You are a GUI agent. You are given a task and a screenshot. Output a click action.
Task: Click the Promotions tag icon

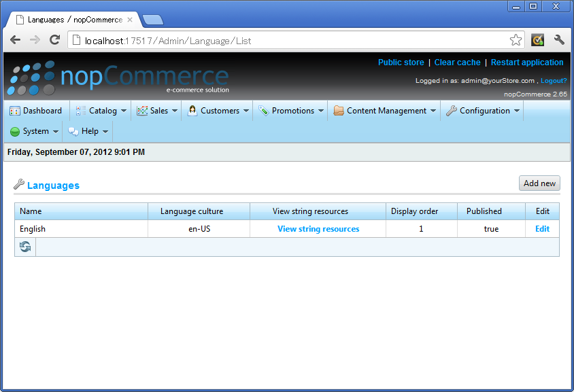pyautogui.click(x=264, y=111)
